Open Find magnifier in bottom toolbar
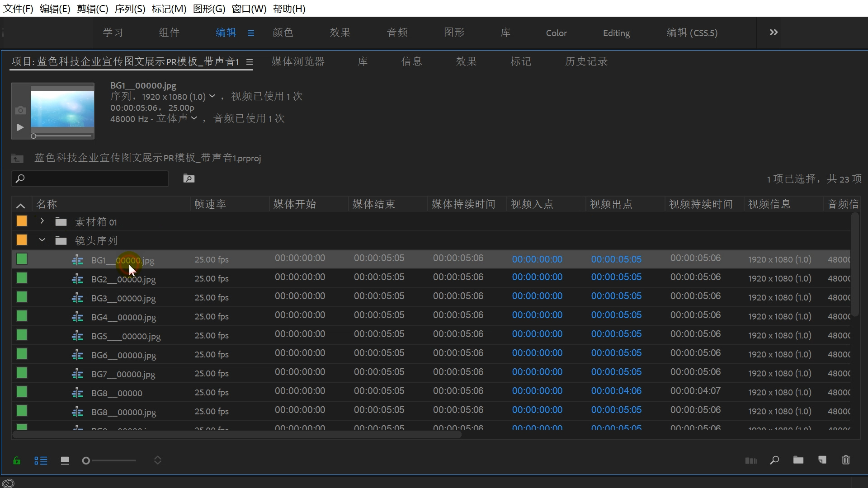 coord(774,460)
